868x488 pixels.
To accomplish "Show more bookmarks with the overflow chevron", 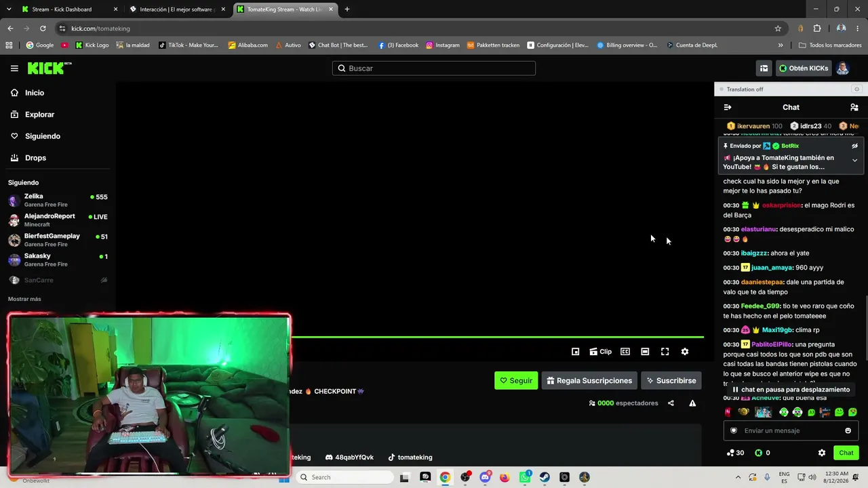I will point(781,45).
